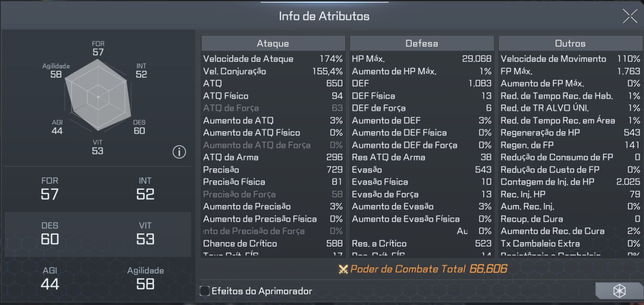Close the Info de Atributos window

(x=630, y=16)
